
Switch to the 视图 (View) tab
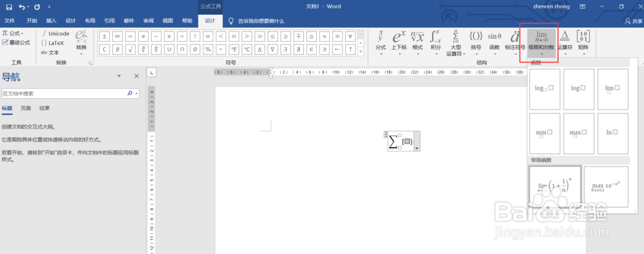pos(167,21)
